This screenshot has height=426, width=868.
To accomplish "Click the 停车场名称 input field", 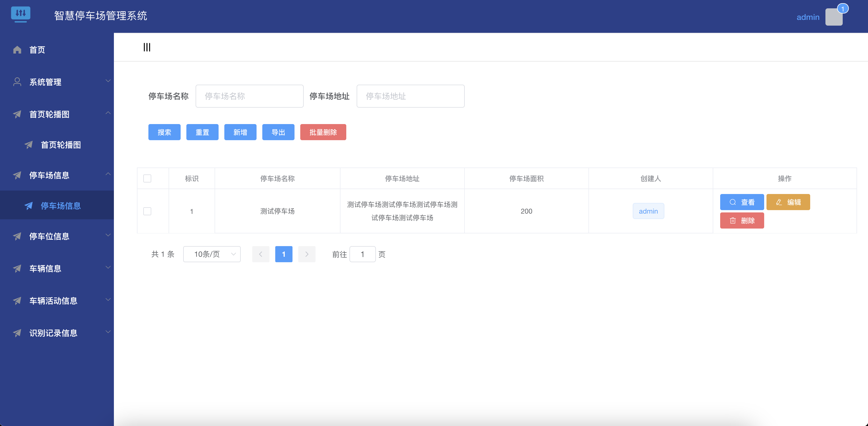I will [249, 96].
